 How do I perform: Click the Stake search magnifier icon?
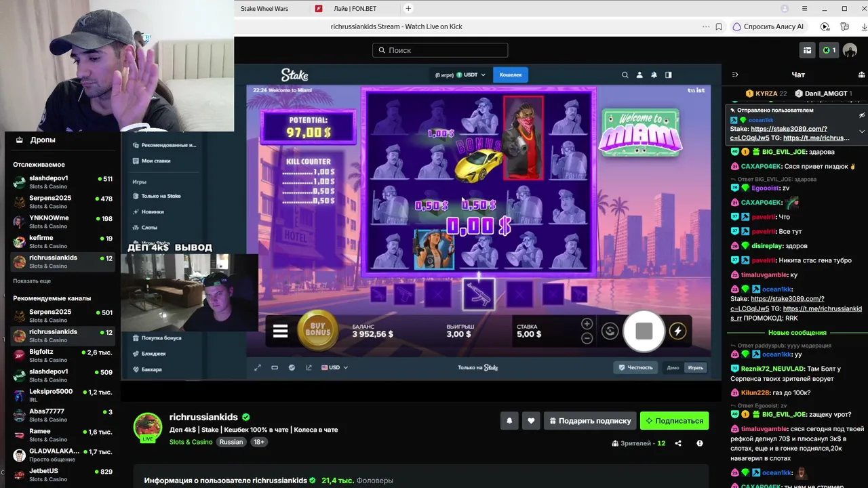[x=625, y=75]
